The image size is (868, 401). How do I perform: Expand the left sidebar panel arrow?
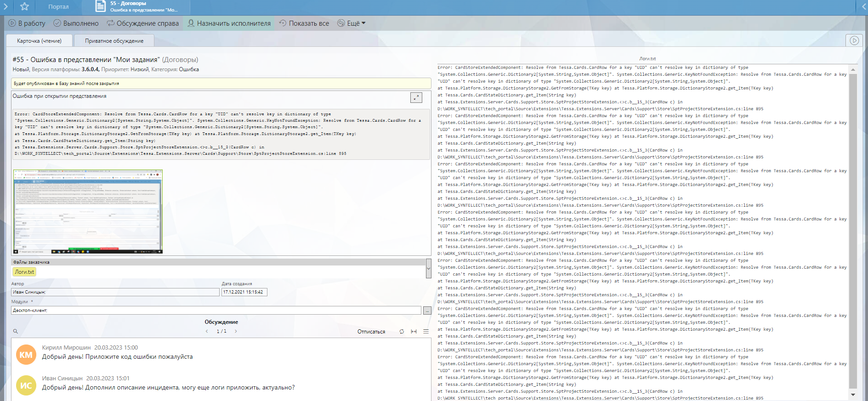pyautogui.click(x=6, y=6)
